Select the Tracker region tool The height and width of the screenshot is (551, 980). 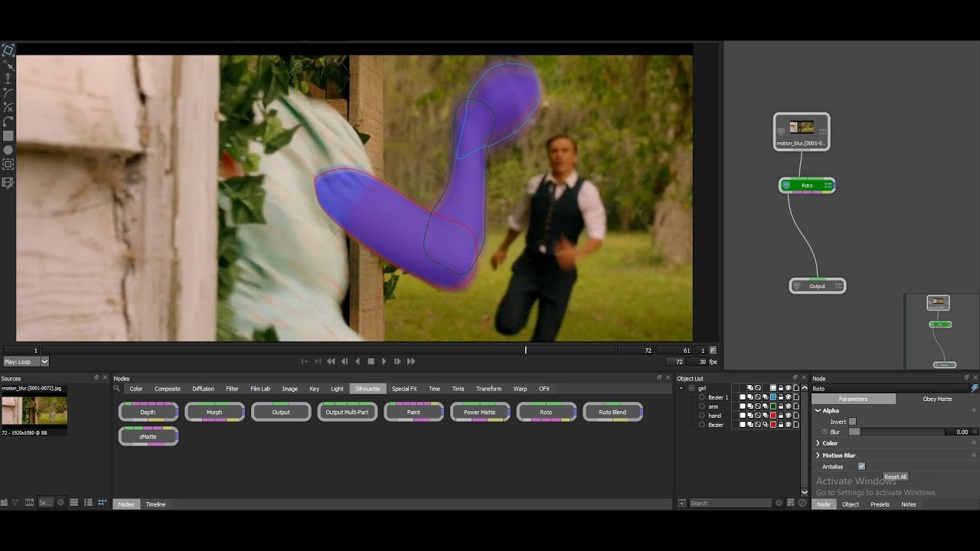(8, 165)
